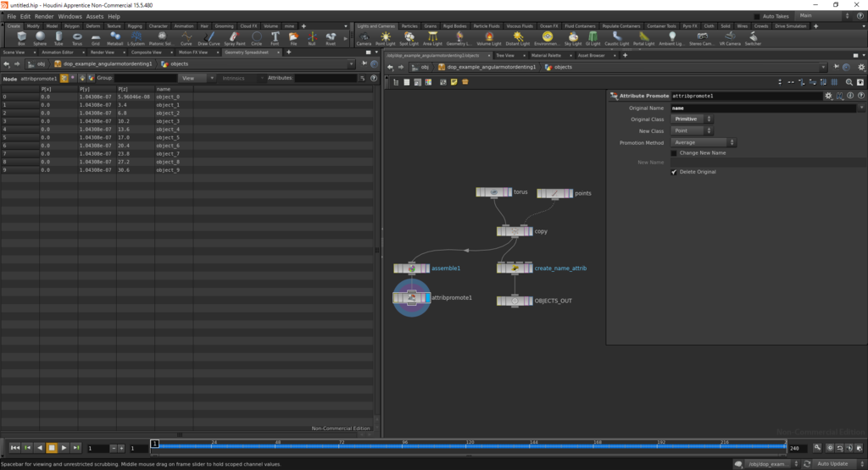Add a Portal Light
The image size is (868, 470).
[643, 38]
